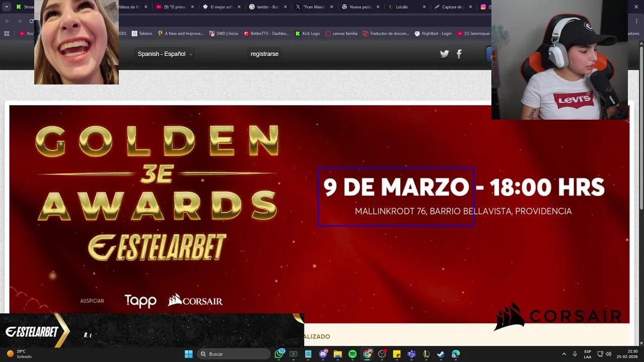Open the 'ESP LAA' keyboard language switcher

pyautogui.click(x=588, y=354)
